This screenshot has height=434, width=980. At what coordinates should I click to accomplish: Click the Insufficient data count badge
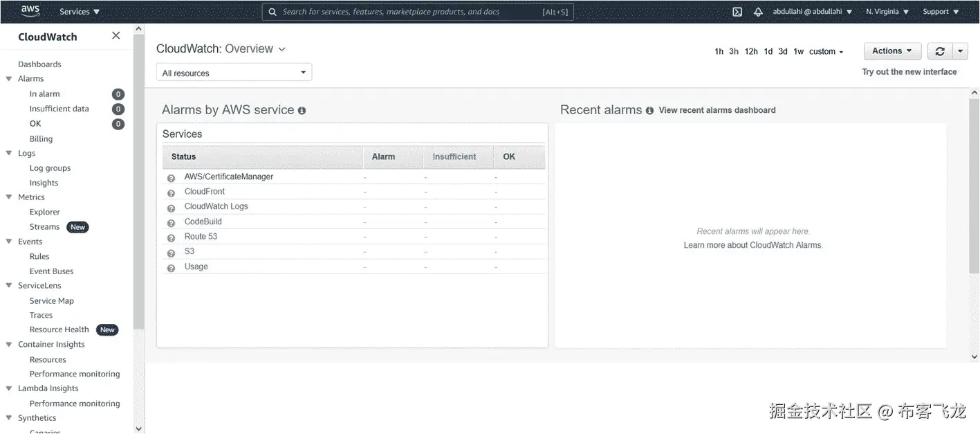(118, 109)
